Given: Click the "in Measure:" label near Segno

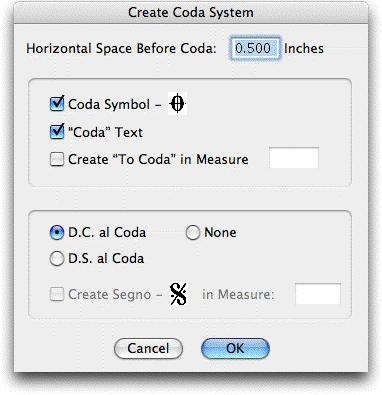Looking at the screenshot, I should click(238, 294).
